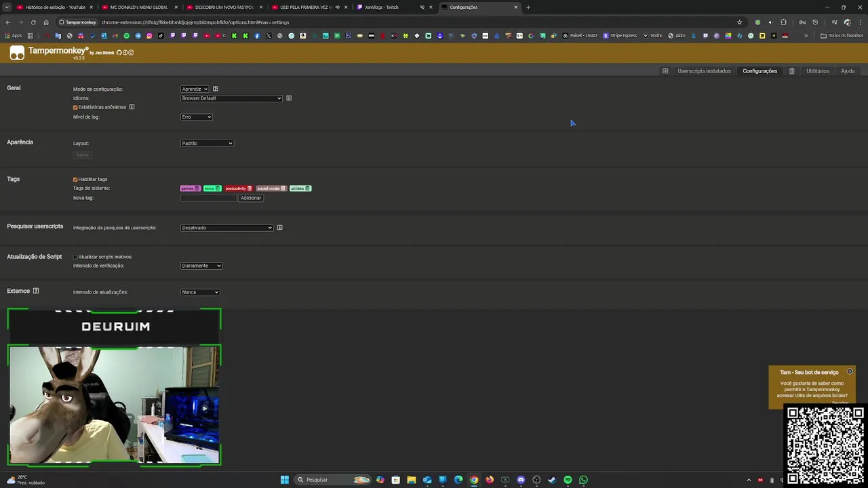Open Intervalo de verificação dropdown (Diariamente)
The height and width of the screenshot is (488, 868).
click(x=201, y=266)
